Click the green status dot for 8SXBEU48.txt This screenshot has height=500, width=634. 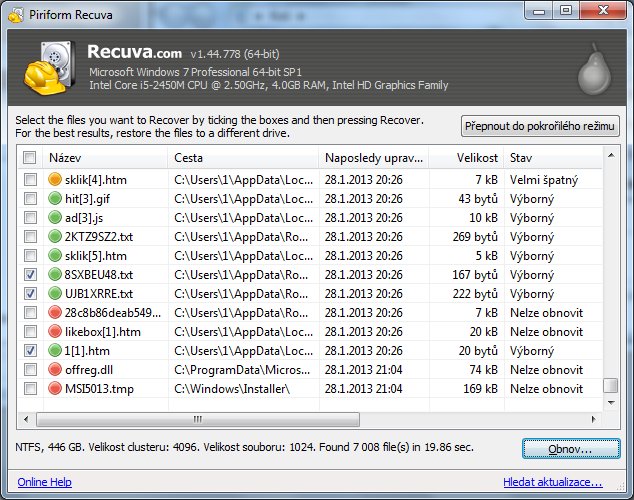click(x=55, y=274)
